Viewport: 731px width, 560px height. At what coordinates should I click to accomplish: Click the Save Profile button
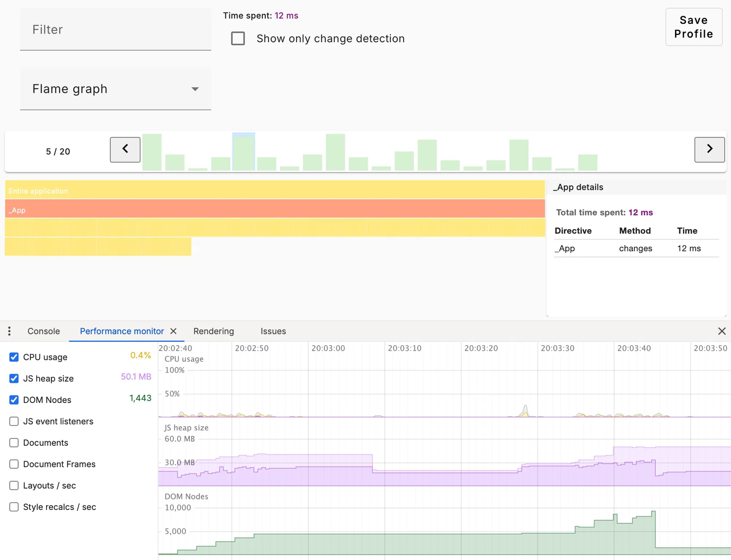click(x=693, y=27)
